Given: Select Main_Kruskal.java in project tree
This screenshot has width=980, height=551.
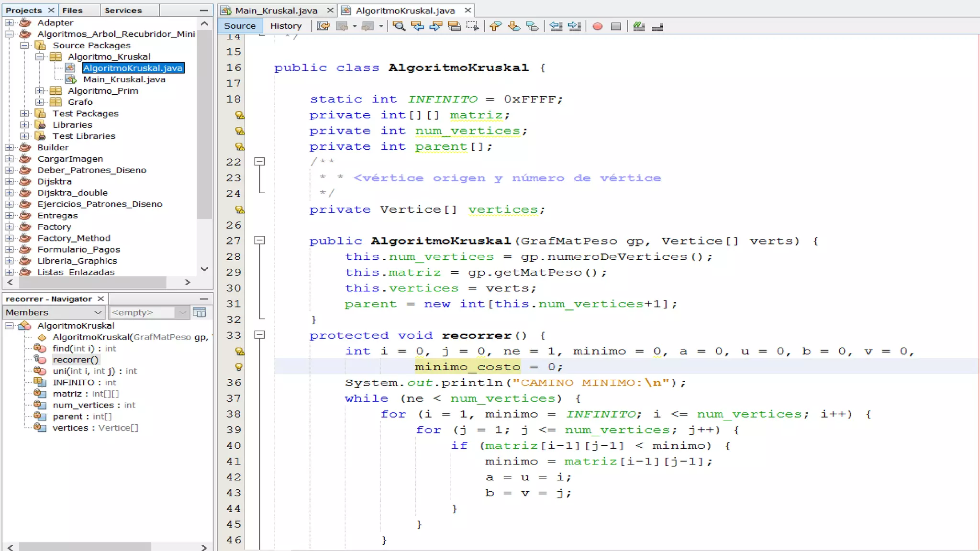Looking at the screenshot, I should 124,79.
